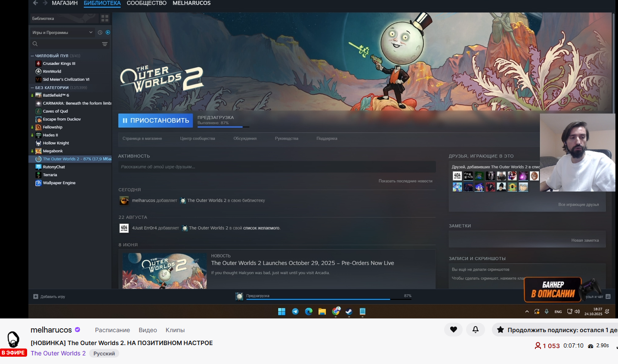Collapse the БЕЗ КАТЕГОРИИ collection
618x364 pixels.
(32, 88)
